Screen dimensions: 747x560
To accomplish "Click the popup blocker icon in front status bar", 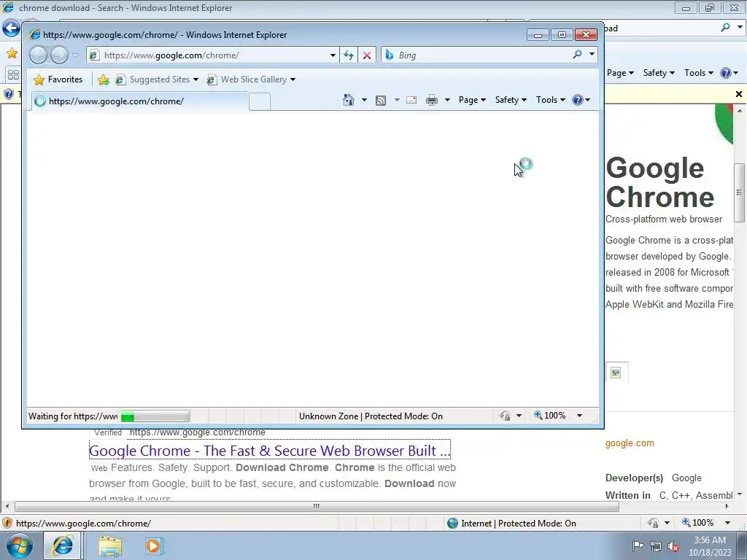I will tap(505, 416).
